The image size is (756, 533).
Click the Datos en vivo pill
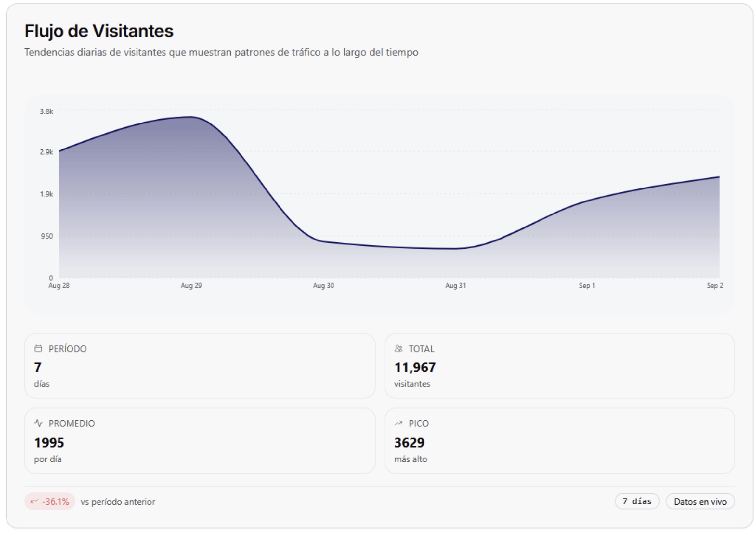tap(700, 501)
